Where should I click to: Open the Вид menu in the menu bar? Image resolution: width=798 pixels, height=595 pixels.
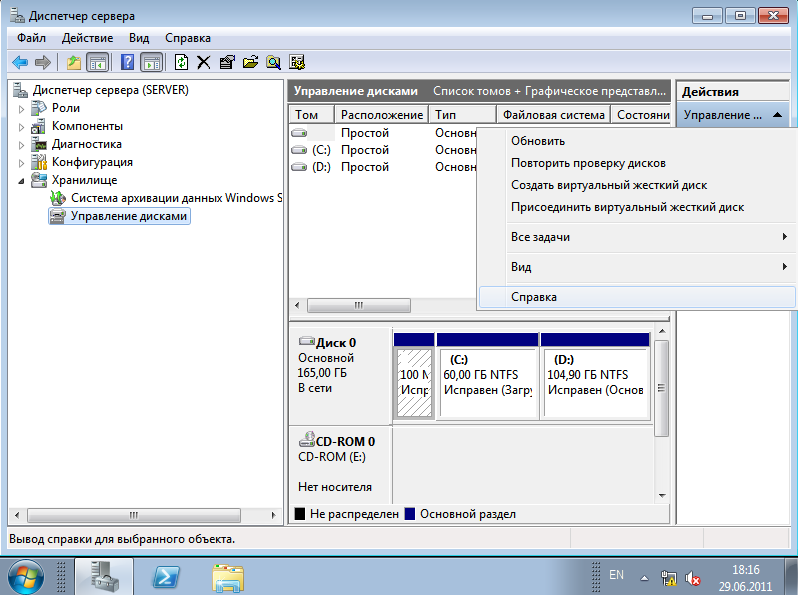pos(139,38)
